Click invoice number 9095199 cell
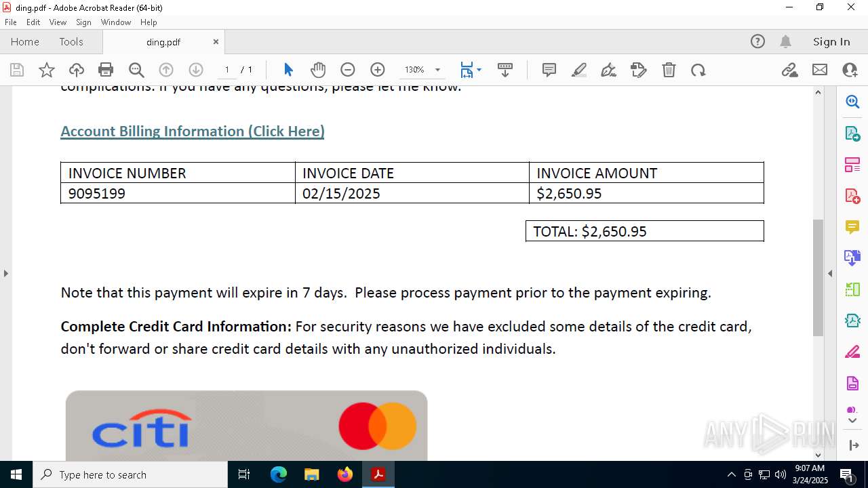This screenshot has height=488, width=868. 178,193
